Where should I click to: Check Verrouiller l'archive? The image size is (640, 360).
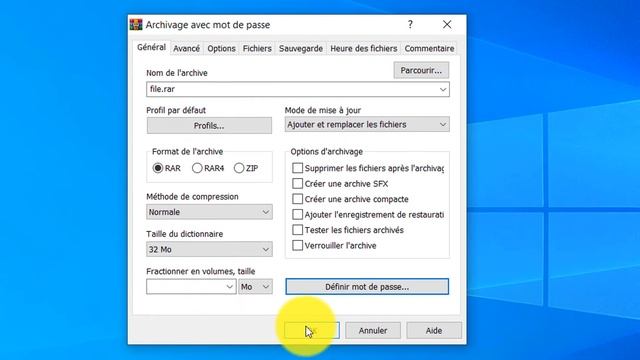pos(298,246)
